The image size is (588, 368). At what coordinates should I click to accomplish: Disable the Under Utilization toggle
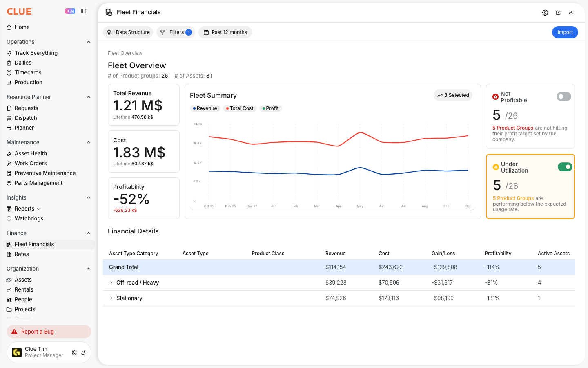coord(565,167)
